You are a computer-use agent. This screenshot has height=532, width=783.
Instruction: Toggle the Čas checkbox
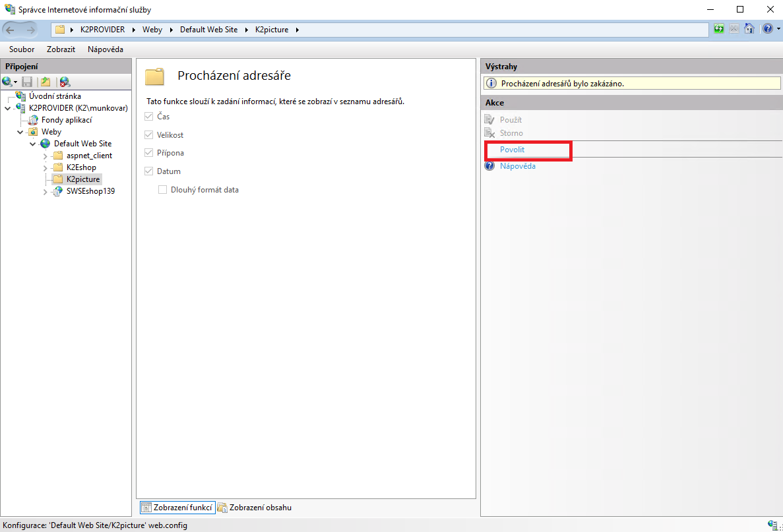[x=149, y=116]
